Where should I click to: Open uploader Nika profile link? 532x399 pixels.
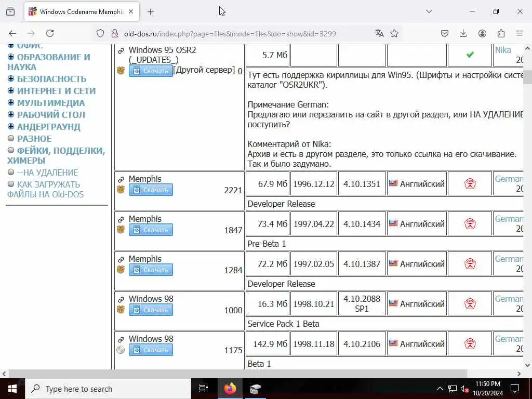[503, 50]
